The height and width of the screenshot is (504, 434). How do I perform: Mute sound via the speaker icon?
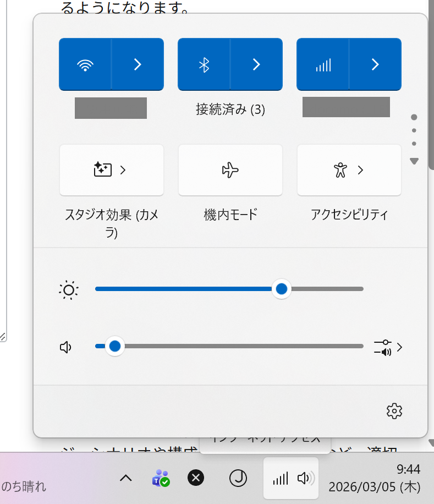(x=66, y=347)
